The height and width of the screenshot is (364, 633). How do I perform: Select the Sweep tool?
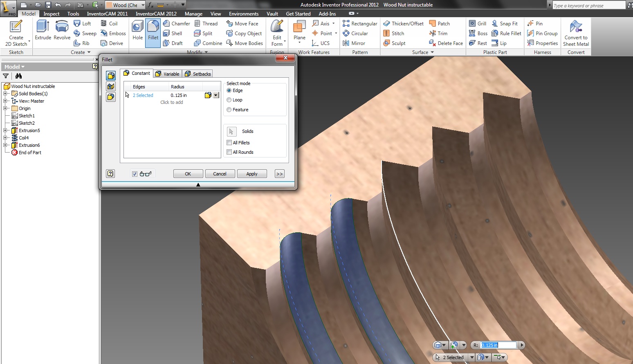85,34
